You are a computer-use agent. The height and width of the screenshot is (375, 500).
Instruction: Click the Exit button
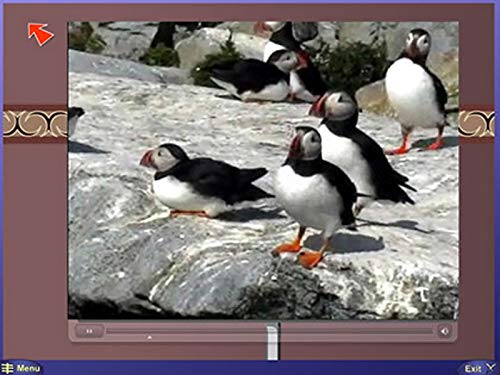point(478,369)
